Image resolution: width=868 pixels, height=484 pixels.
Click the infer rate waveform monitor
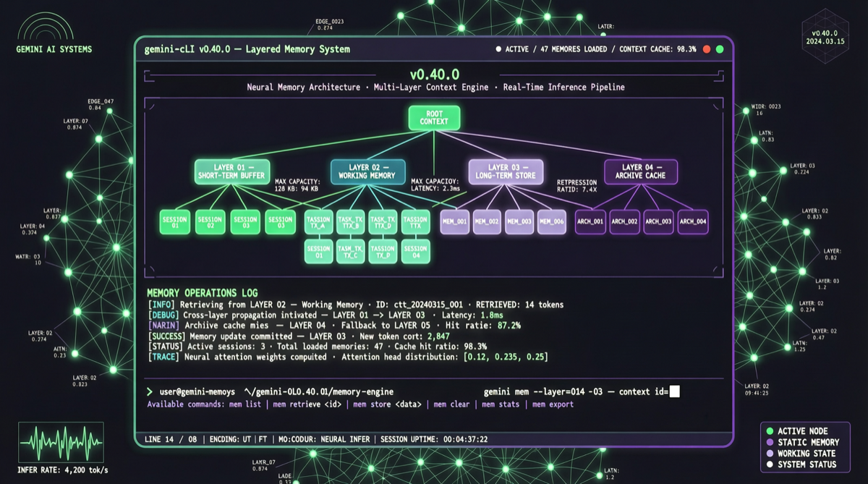tap(61, 442)
